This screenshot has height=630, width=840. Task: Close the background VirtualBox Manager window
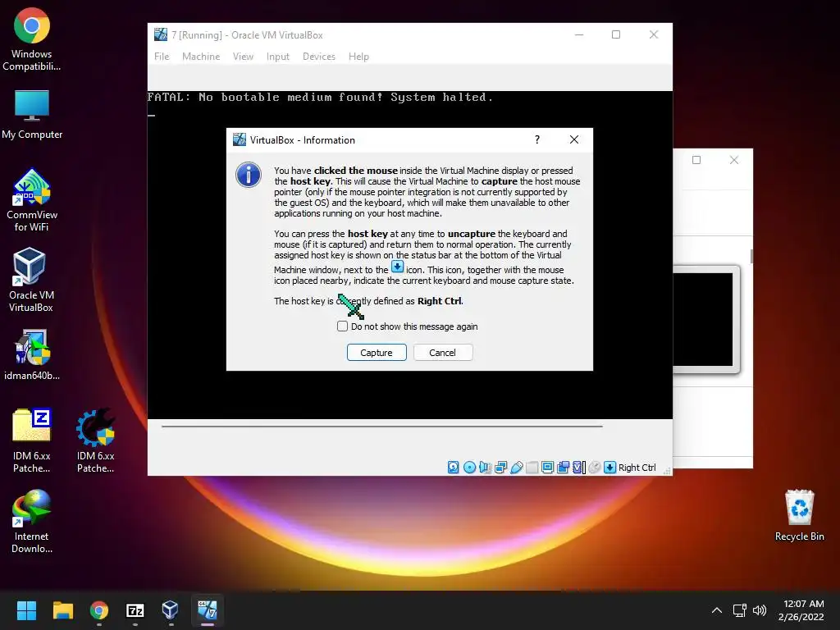734,160
